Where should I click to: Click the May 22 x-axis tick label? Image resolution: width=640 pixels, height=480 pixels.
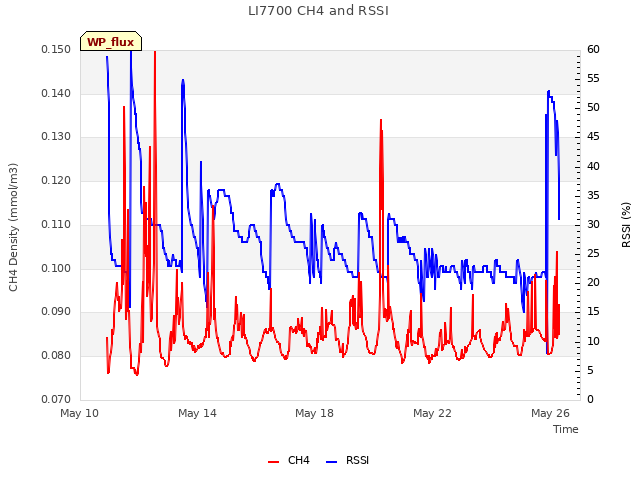pyautogui.click(x=432, y=413)
